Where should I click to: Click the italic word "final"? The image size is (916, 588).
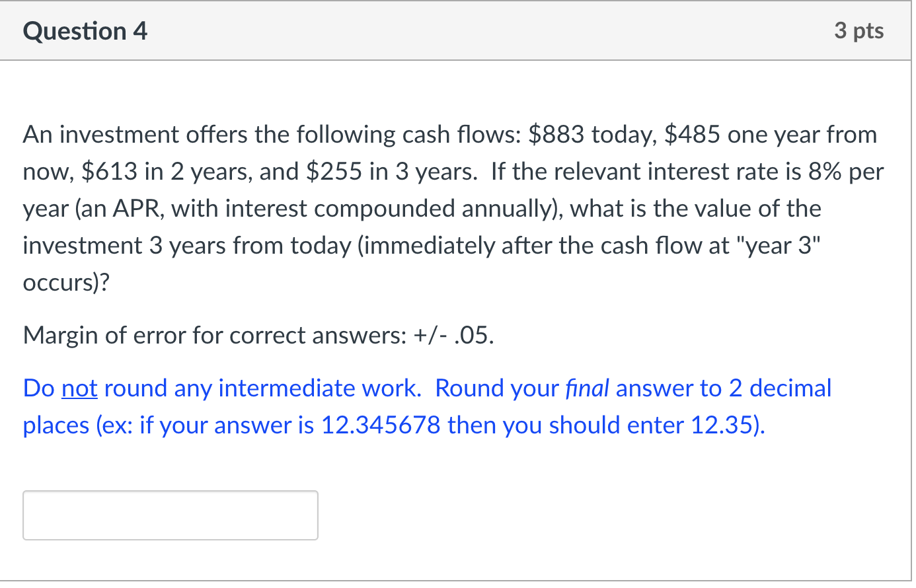click(588, 388)
